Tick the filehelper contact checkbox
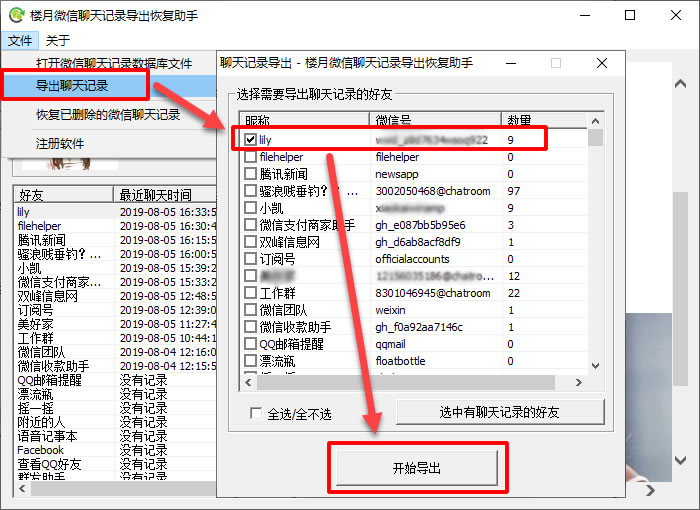The image size is (700, 510). tap(251, 157)
